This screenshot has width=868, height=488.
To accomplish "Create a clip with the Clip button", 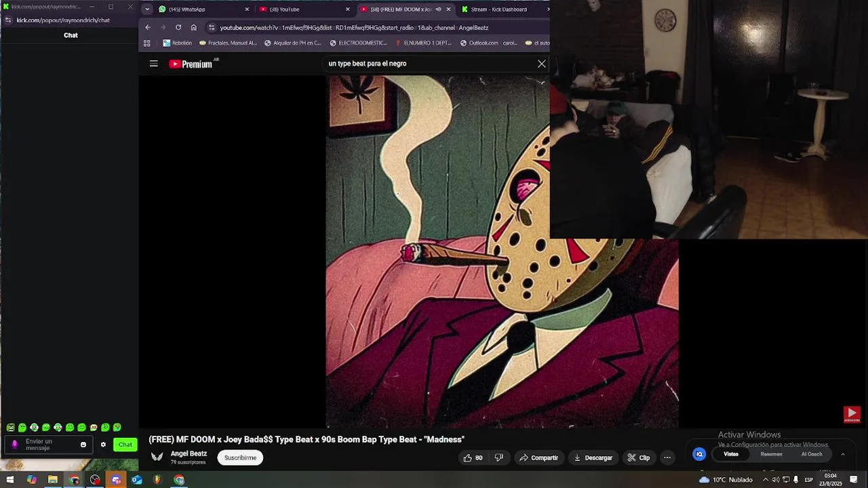I will 639,458.
